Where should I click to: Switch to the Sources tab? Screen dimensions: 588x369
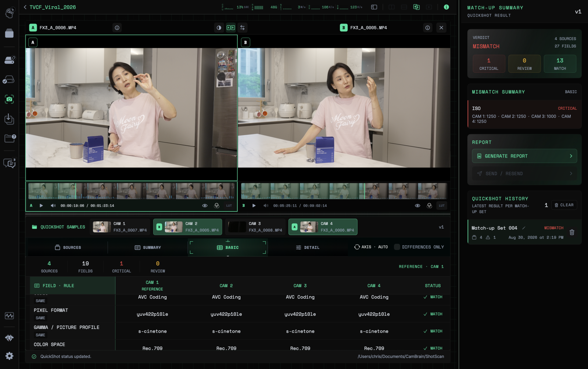click(68, 247)
